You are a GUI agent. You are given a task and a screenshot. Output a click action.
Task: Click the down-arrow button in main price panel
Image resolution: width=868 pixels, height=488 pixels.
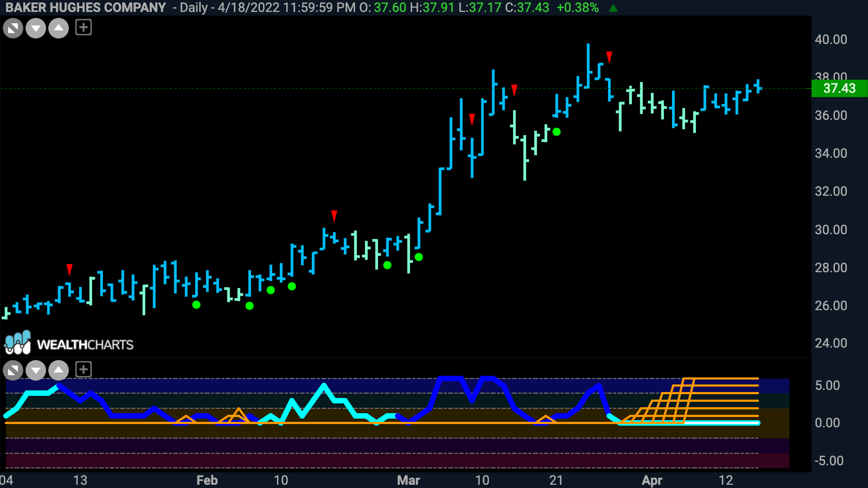36,28
